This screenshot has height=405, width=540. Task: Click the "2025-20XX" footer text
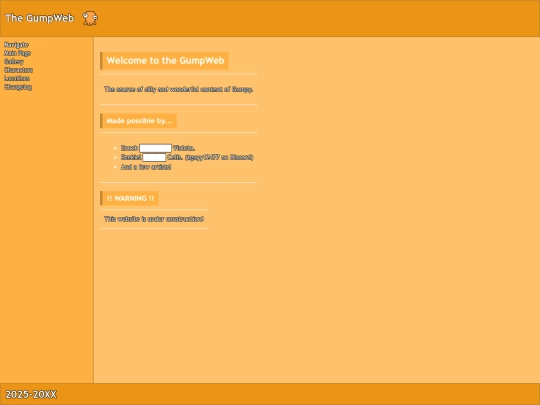[x=31, y=394]
